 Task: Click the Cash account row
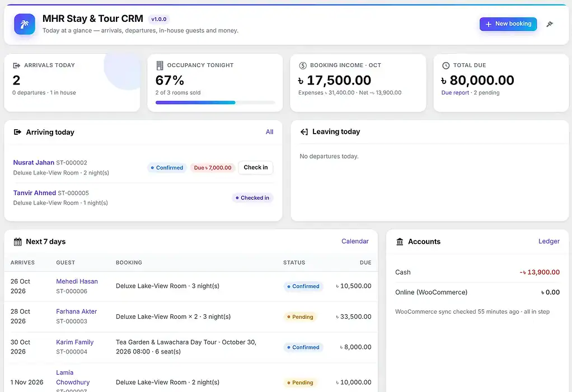pos(477,272)
